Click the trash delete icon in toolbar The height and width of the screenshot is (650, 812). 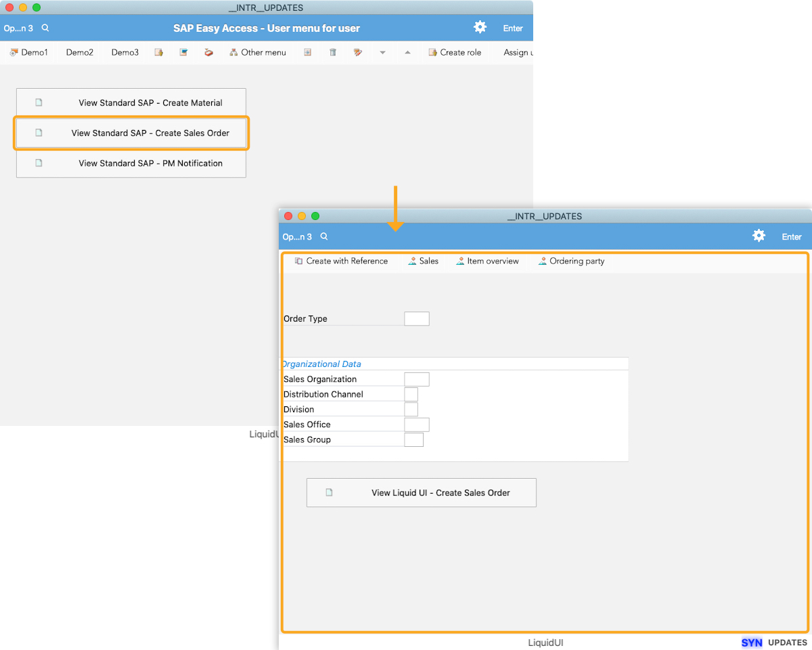[x=333, y=52]
